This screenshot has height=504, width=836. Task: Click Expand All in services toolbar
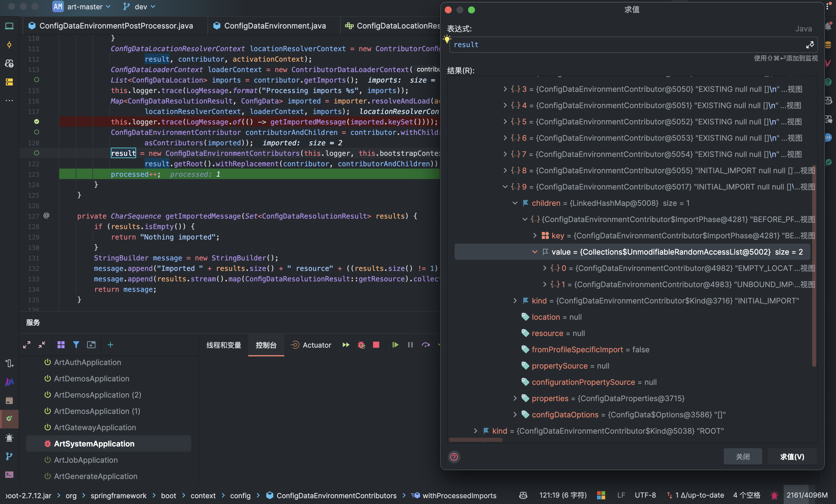[27, 345]
